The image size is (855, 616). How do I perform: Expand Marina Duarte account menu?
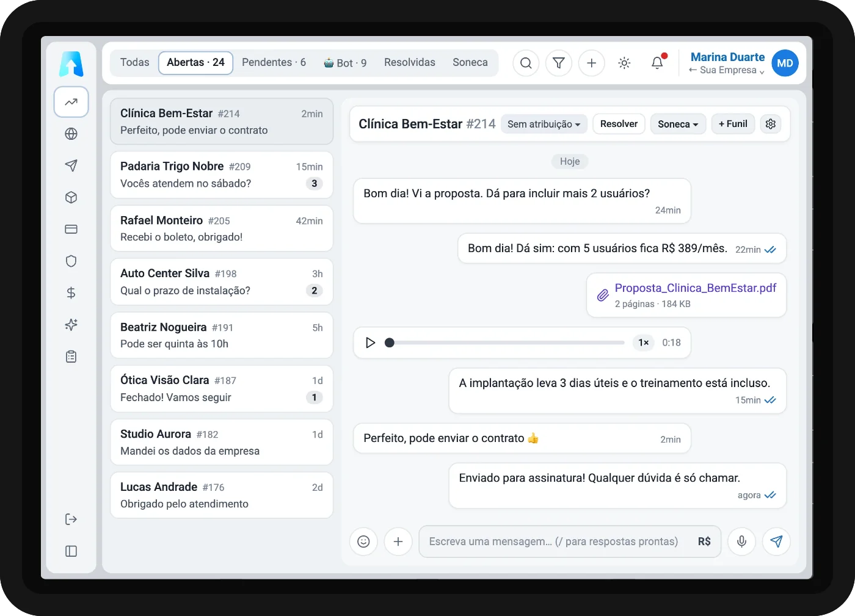pos(744,63)
